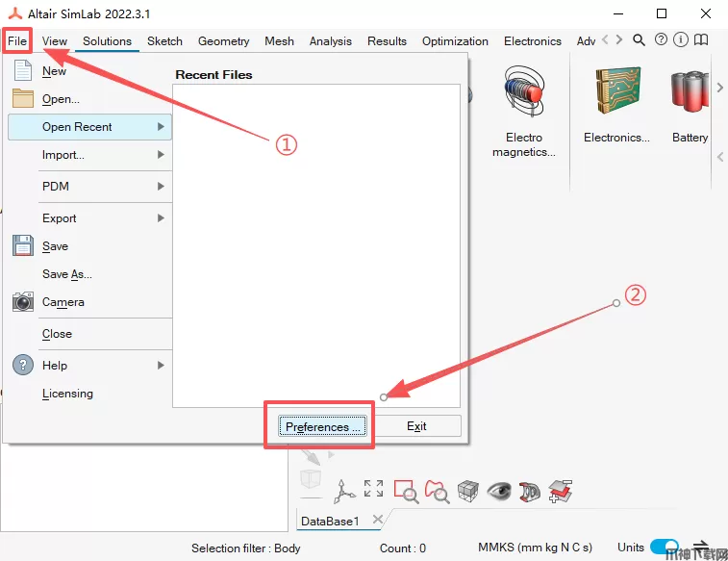The width and height of the screenshot is (728, 561).
Task: Open the documentation book icon
Action: pyautogui.click(x=701, y=40)
